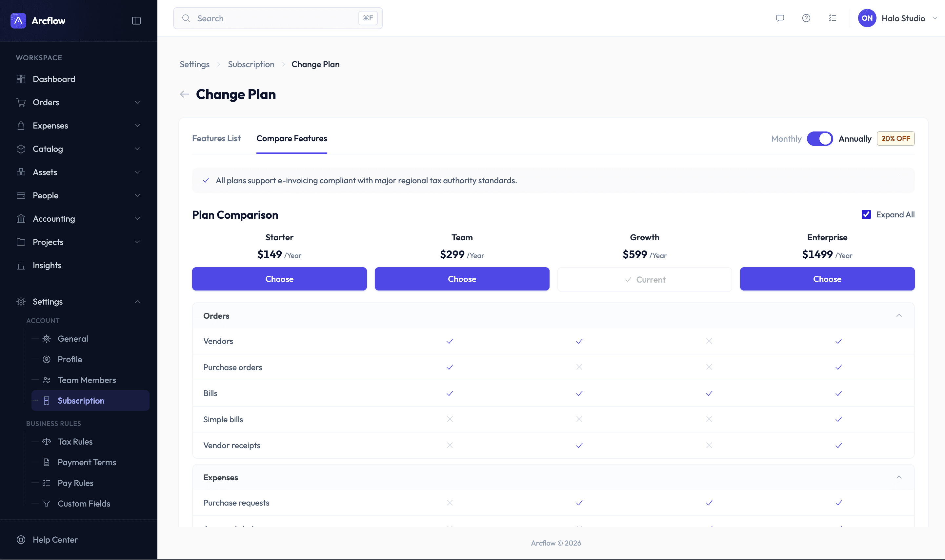Click the Profile person icon
The height and width of the screenshot is (560, 945).
tap(47, 359)
